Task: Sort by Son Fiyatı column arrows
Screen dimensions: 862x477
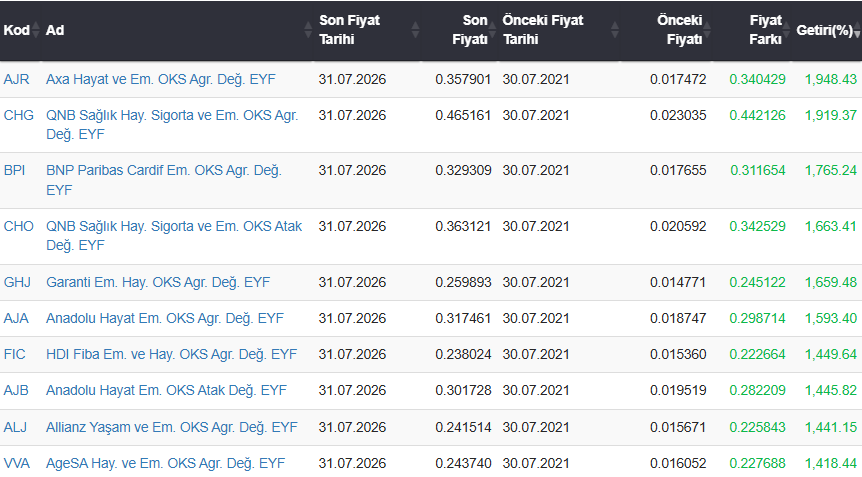Action: [x=492, y=30]
